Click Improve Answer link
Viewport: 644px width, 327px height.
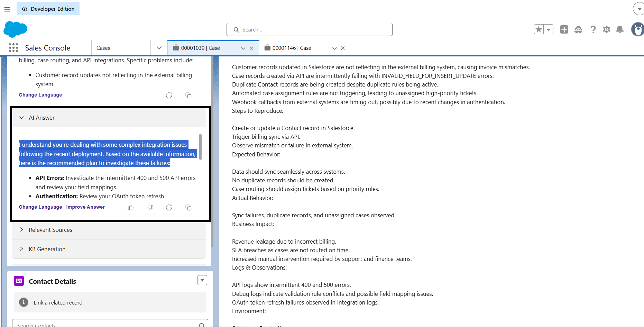tap(85, 207)
